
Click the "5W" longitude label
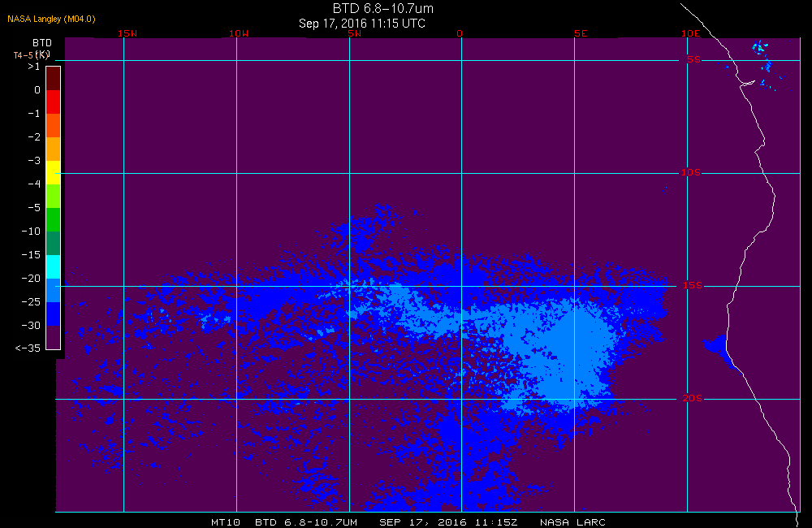click(355, 33)
